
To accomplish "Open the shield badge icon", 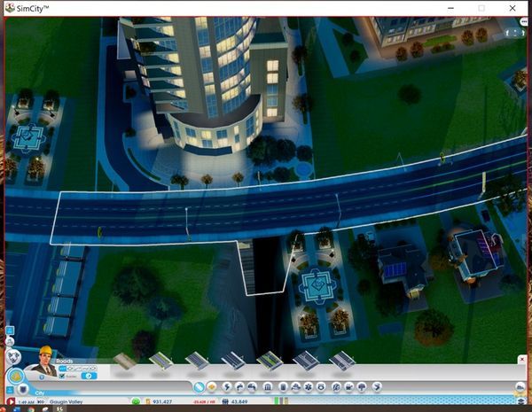I will (x=22, y=389).
